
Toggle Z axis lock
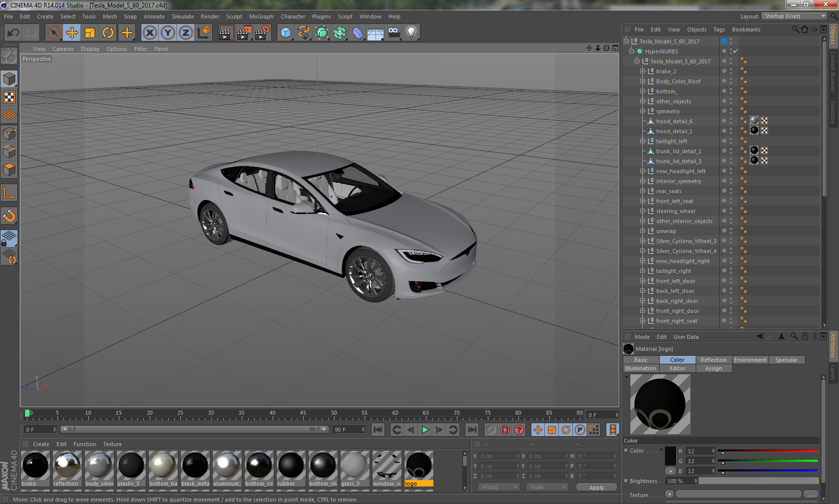186,33
